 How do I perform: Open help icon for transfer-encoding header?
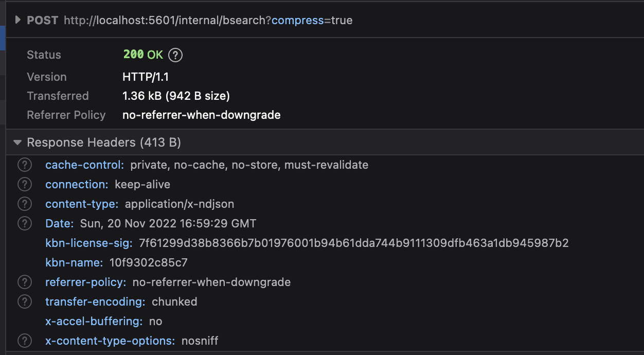pos(25,302)
